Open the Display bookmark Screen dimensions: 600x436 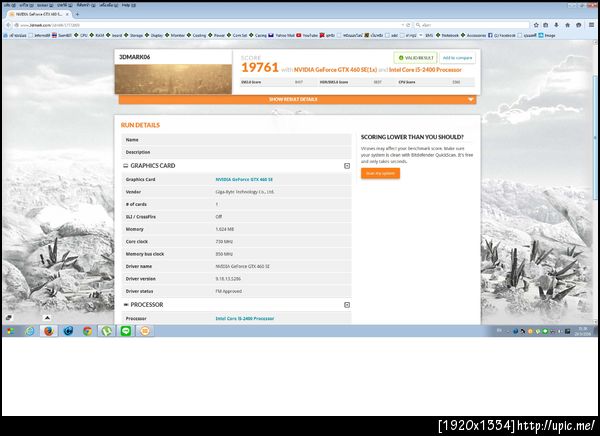(x=154, y=35)
